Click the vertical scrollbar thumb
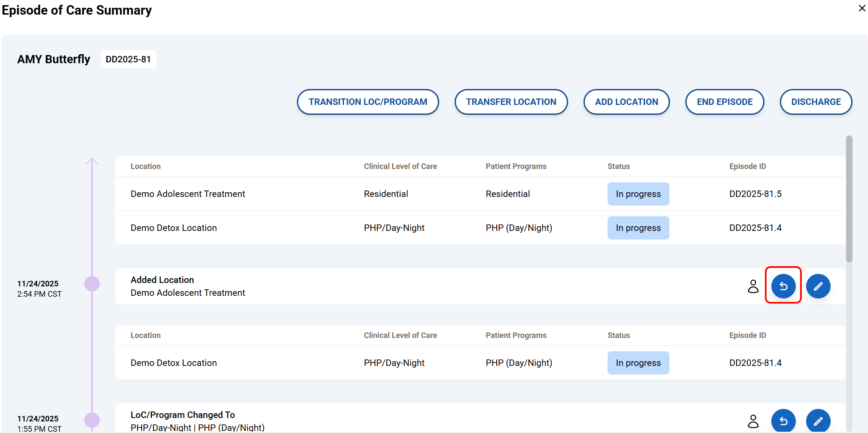The image size is (868, 433). [849, 199]
